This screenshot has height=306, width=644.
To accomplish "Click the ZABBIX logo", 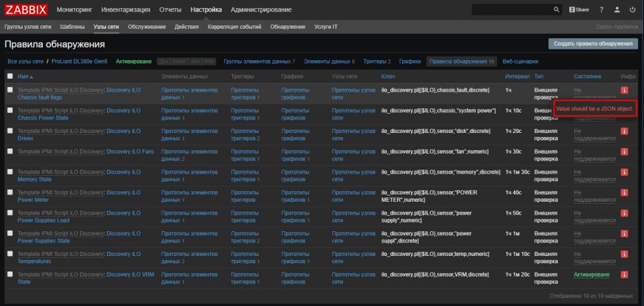I will [27, 9].
